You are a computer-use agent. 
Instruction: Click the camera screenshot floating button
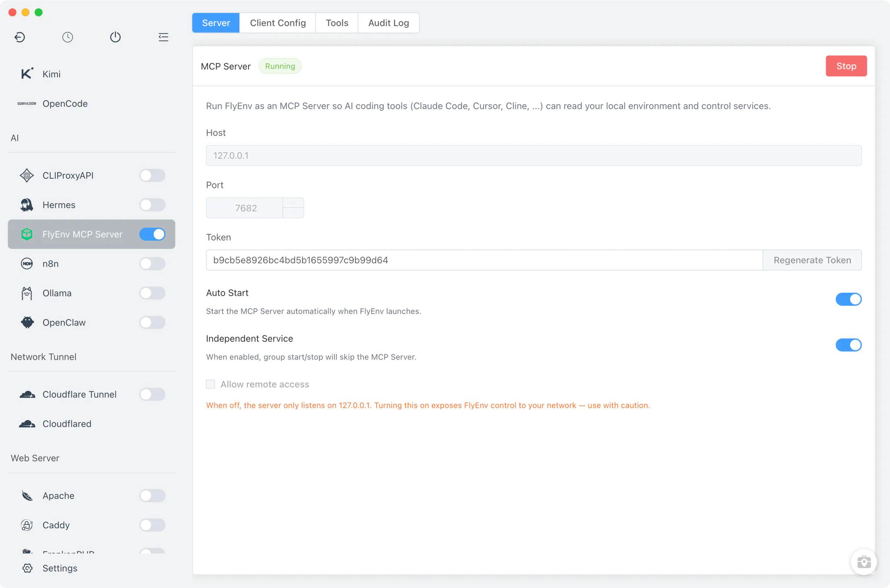tap(863, 562)
